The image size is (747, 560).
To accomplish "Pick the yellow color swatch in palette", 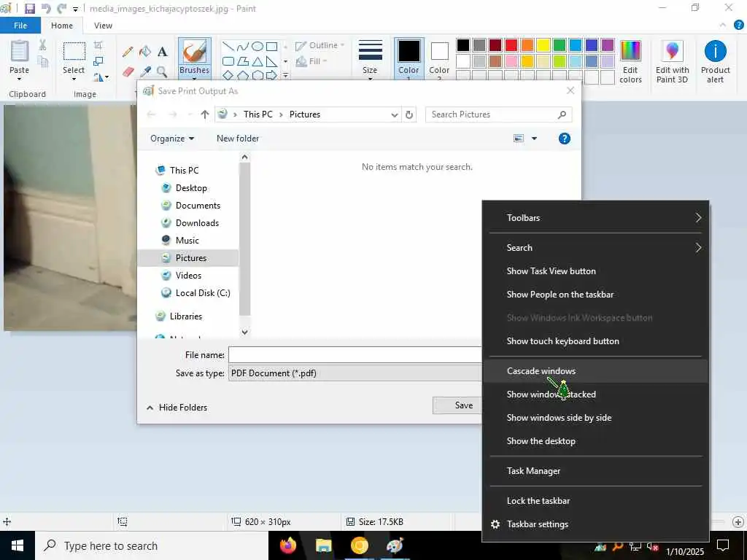I will 543,45.
